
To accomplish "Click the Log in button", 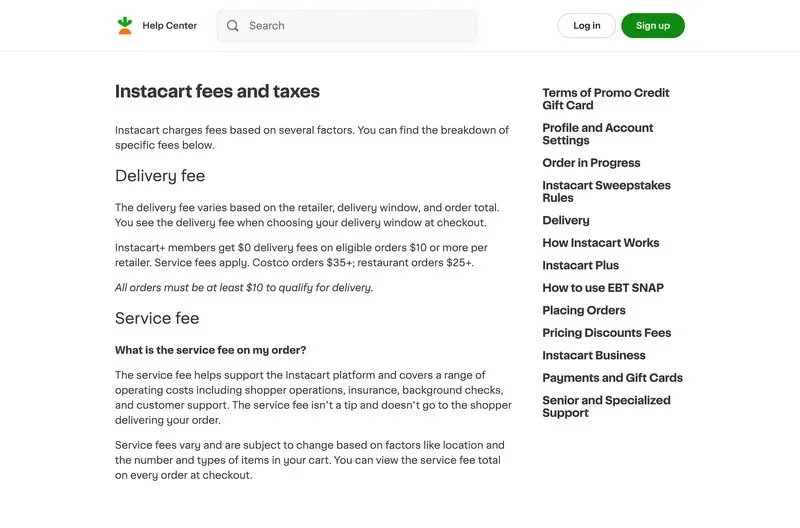I will pos(587,26).
